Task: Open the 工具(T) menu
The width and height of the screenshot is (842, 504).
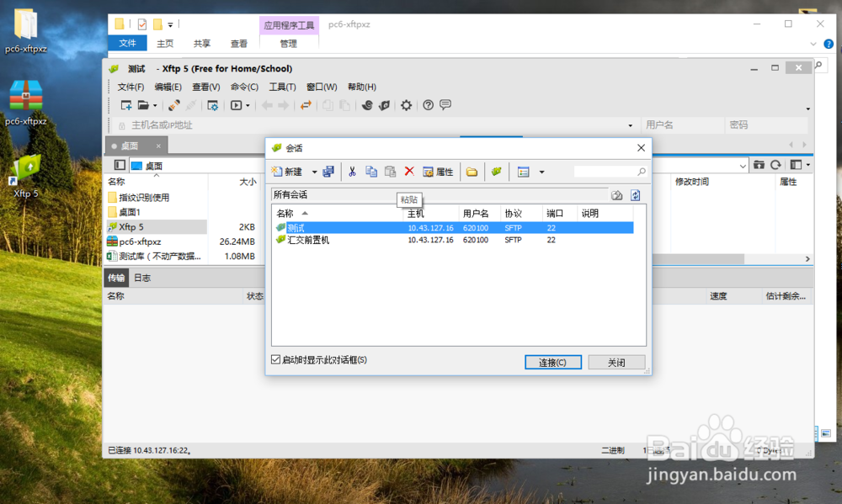Action: point(282,87)
